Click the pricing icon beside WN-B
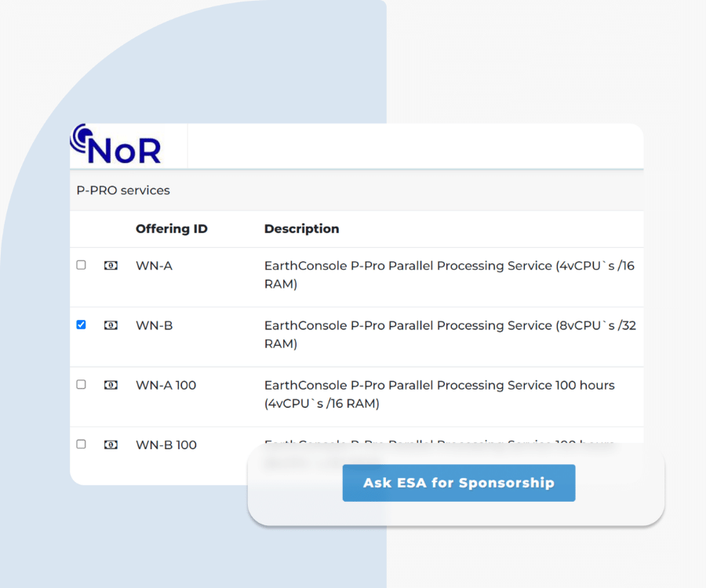Screen dimensions: 706x588 tap(111, 325)
